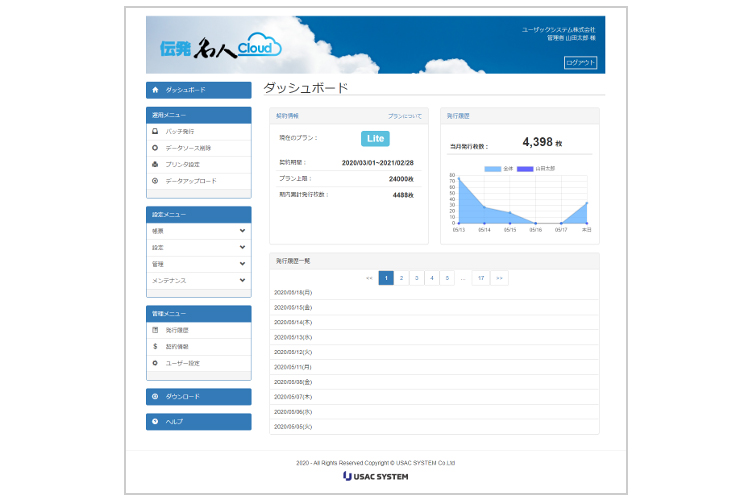Click the ダウンロード button icon

(x=155, y=397)
